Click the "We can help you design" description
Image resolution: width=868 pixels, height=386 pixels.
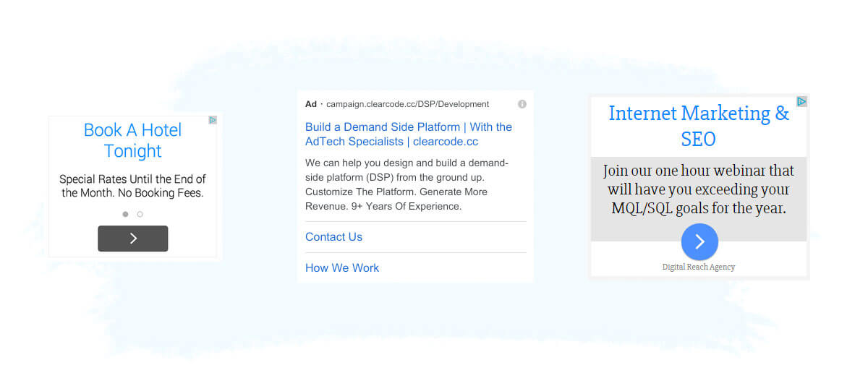click(407, 163)
